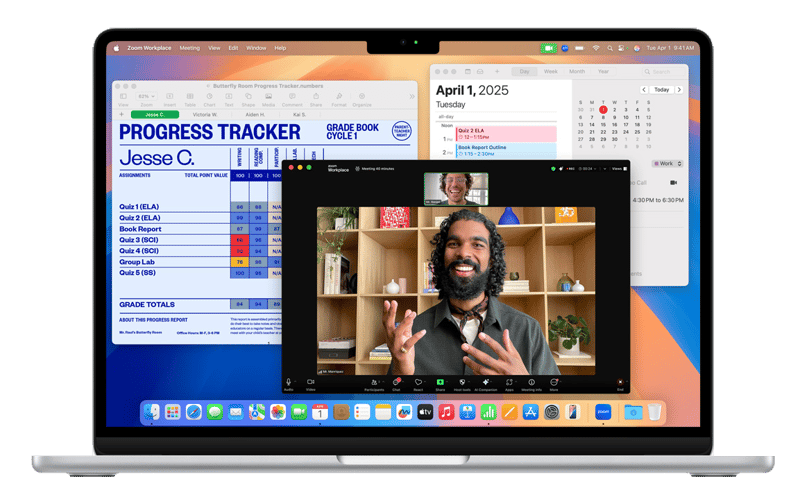This screenshot has height=490, width=800.
Task: Go to previous day with Calendar's left chevron
Action: (644, 90)
